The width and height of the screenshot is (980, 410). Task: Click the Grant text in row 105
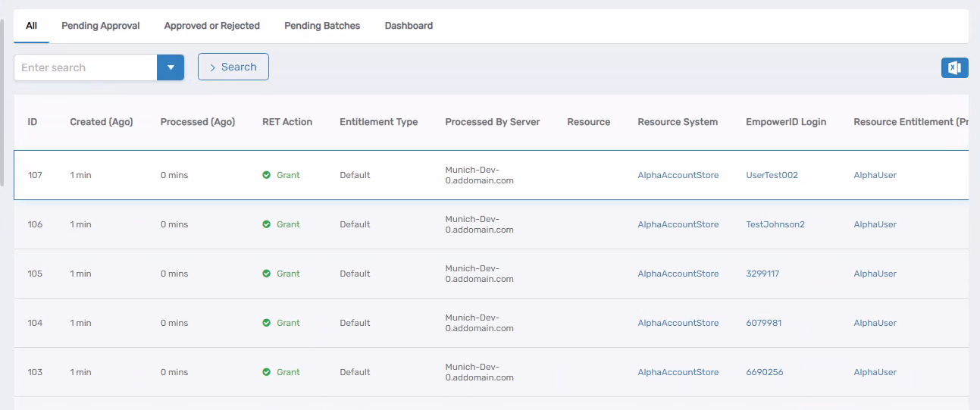click(288, 274)
